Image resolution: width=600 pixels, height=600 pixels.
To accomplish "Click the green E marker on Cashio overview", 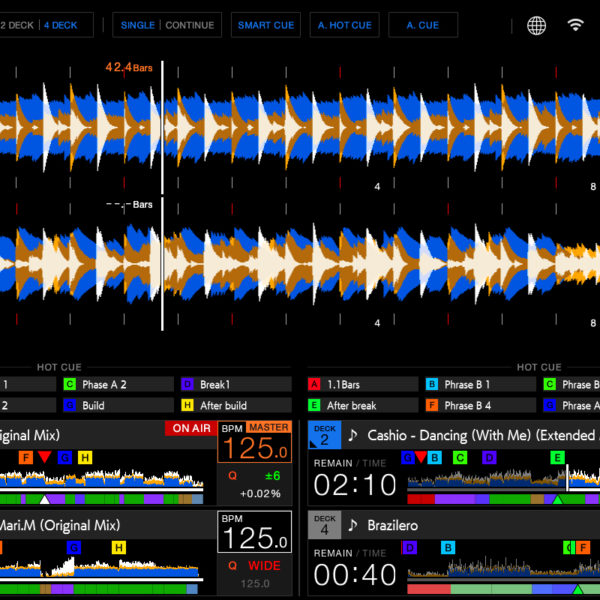I will (x=558, y=457).
